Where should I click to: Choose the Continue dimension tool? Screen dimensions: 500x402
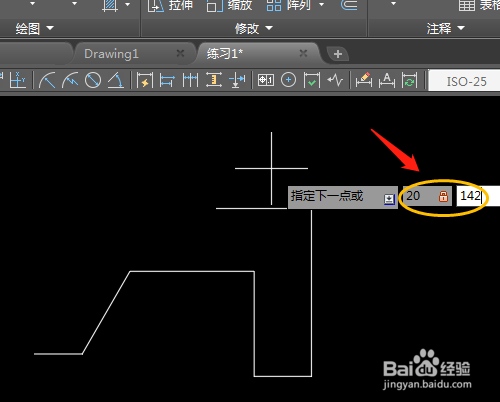pos(190,80)
